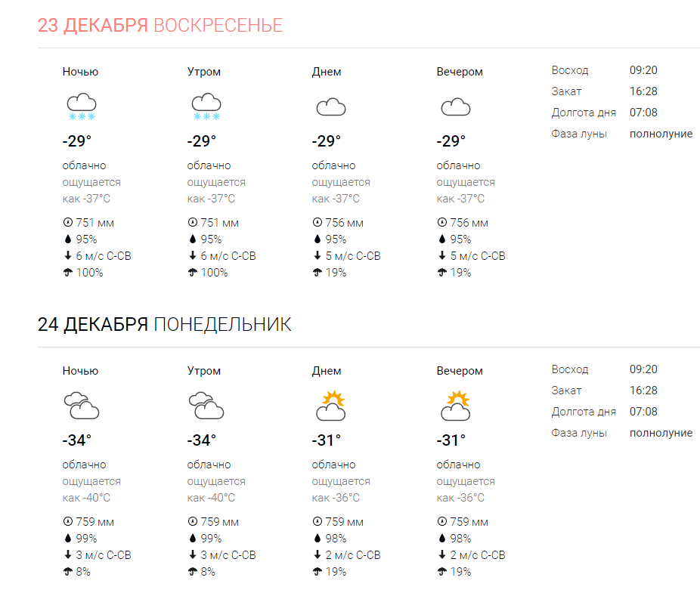This screenshot has width=700, height=596.
Task: Click the wind arrow icon for Monday Днем
Action: [317, 555]
